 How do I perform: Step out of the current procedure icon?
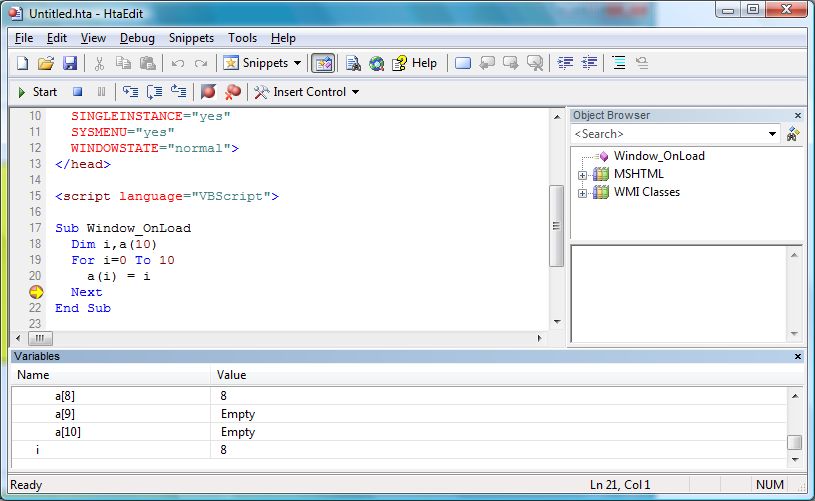tap(178, 92)
